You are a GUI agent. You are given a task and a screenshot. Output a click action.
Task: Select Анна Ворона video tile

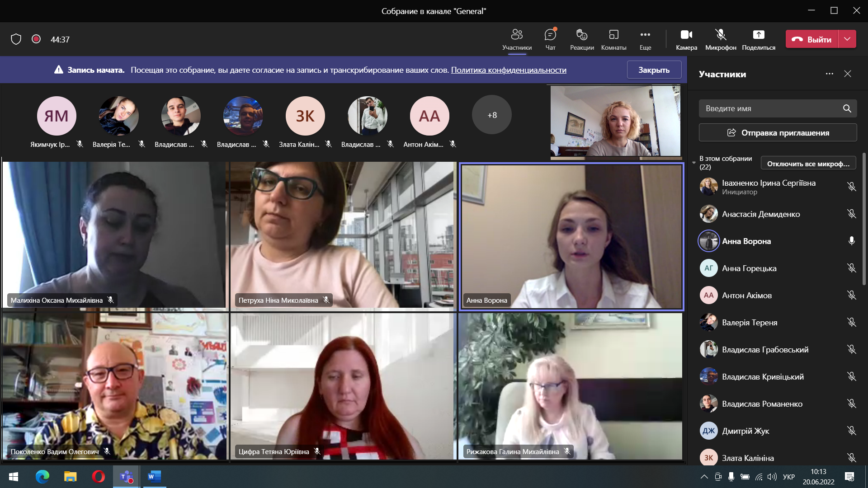[571, 237]
